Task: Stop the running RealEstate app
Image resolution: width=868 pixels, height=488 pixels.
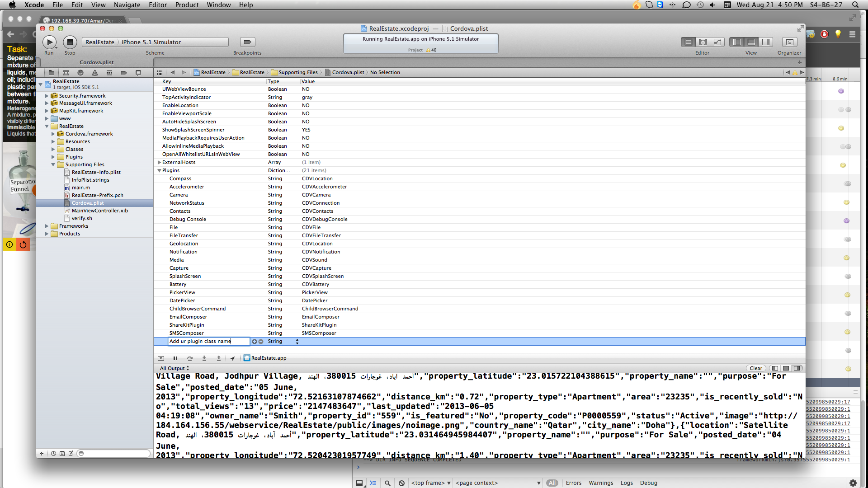Action: pyautogui.click(x=70, y=42)
